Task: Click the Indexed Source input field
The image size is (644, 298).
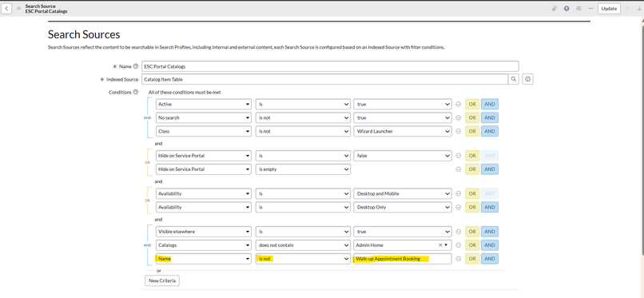Action: pyautogui.click(x=325, y=80)
